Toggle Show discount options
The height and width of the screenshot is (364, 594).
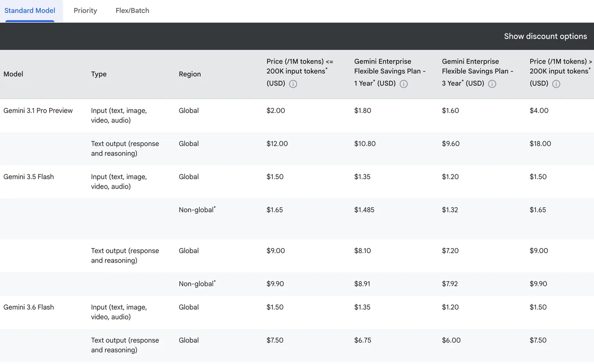[x=545, y=36]
